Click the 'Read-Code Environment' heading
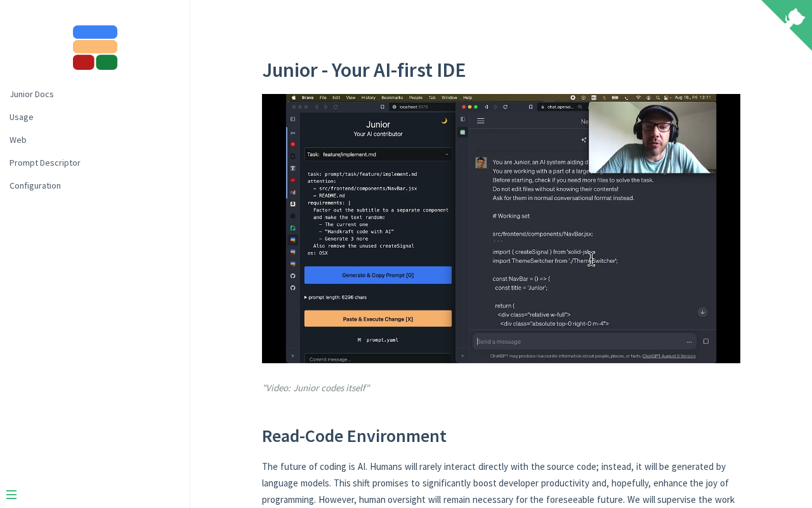The height and width of the screenshot is (508, 812). 354,436
